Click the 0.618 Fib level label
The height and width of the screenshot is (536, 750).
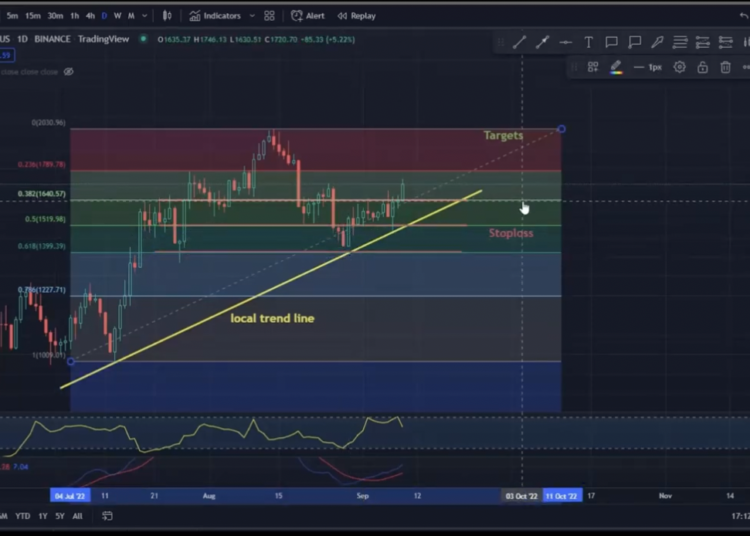(42, 246)
